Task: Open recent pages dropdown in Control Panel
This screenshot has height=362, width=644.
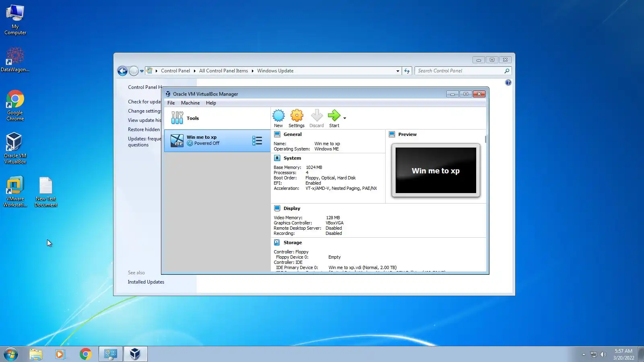Action: [x=142, y=71]
